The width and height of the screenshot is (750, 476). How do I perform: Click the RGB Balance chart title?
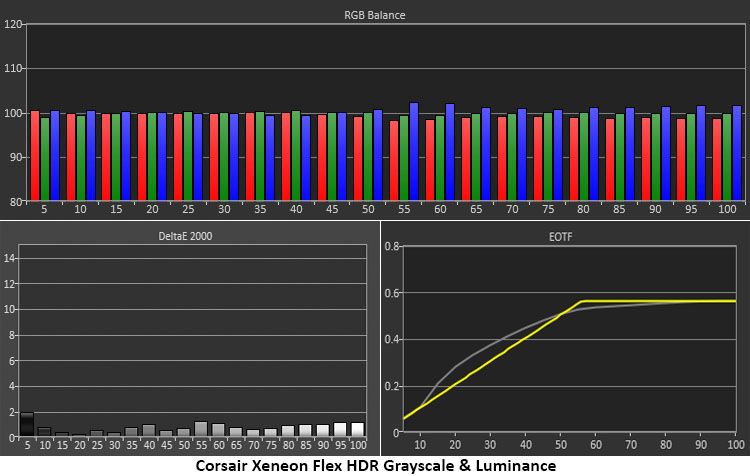[375, 15]
